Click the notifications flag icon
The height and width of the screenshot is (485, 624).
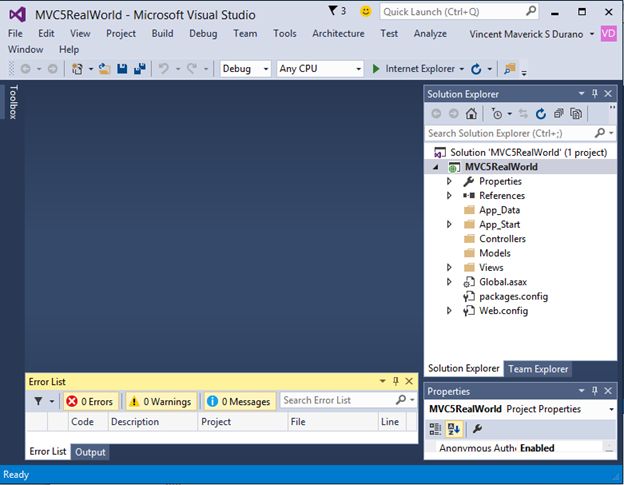click(x=332, y=11)
